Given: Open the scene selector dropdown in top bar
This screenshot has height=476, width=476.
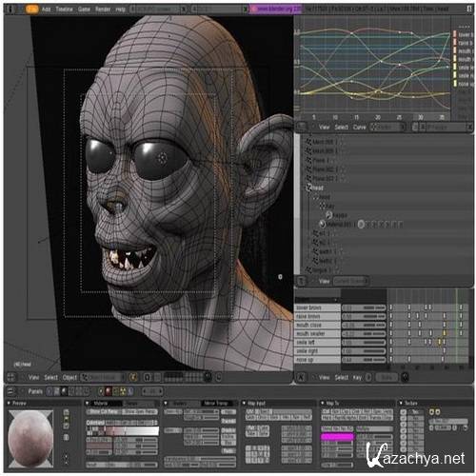Looking at the screenshot, I should (219, 10).
